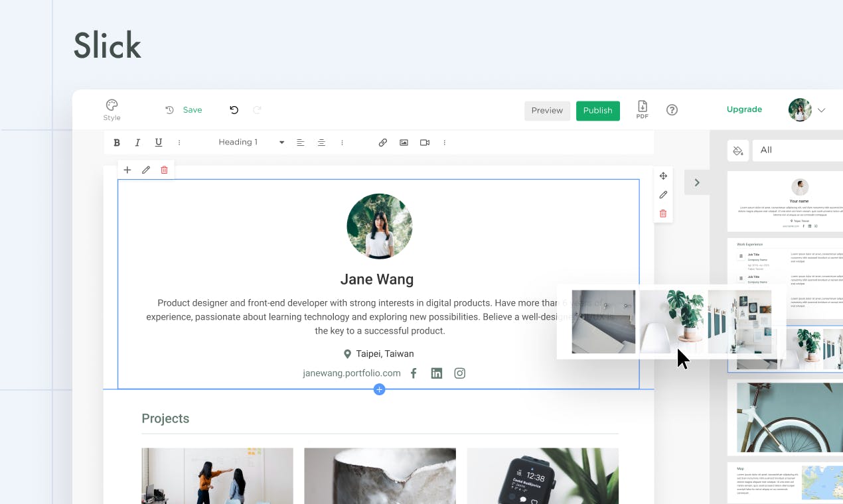Open the Heading 1 style dropdown

[251, 143]
